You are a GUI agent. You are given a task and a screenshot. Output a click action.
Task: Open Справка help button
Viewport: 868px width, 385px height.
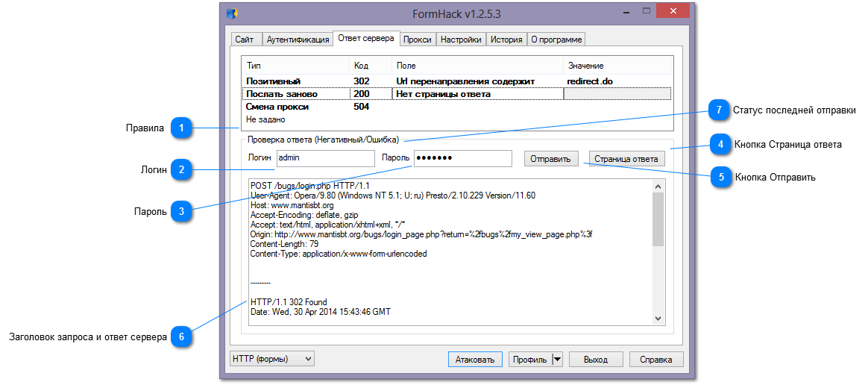(655, 360)
